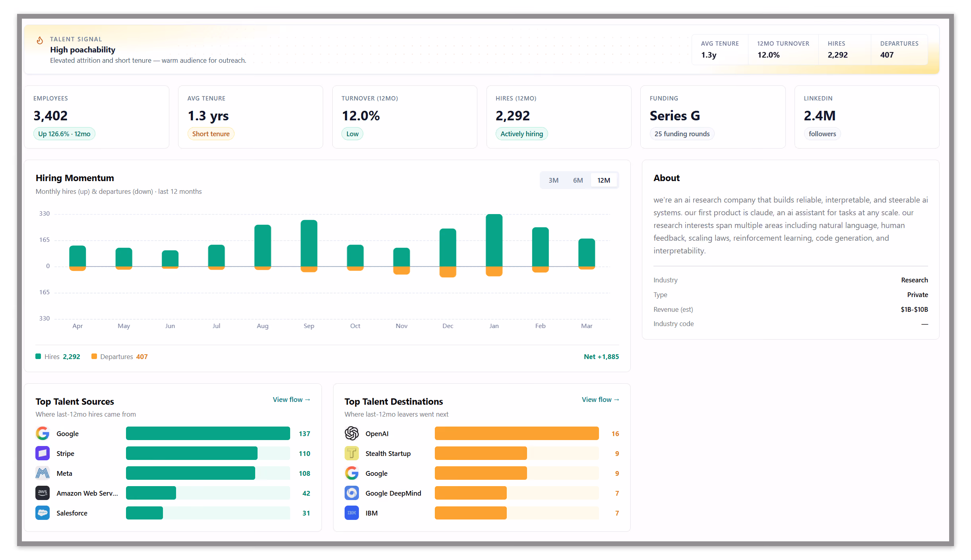The height and width of the screenshot is (560, 971).
Task: Click the Amazon Web Services logo
Action: click(43, 493)
